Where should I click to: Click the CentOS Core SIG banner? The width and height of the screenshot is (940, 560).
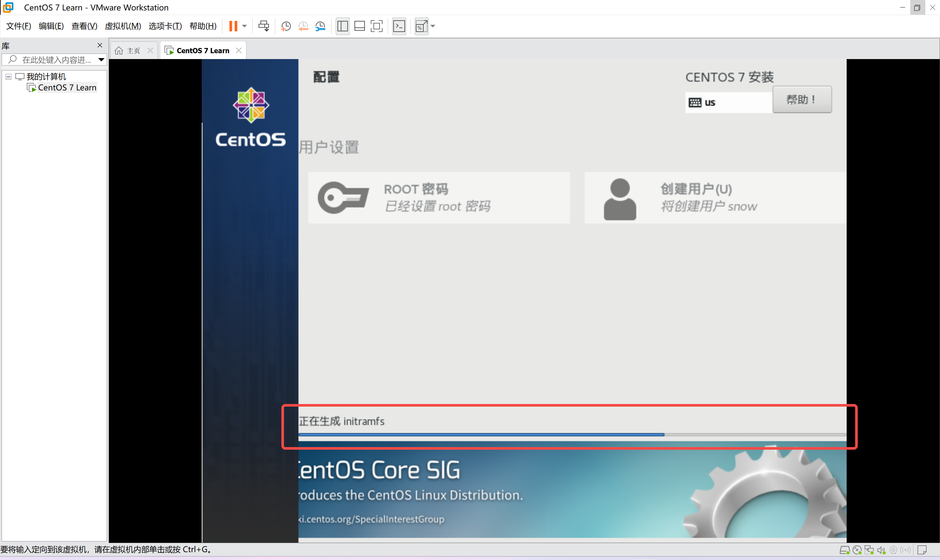(x=572, y=490)
